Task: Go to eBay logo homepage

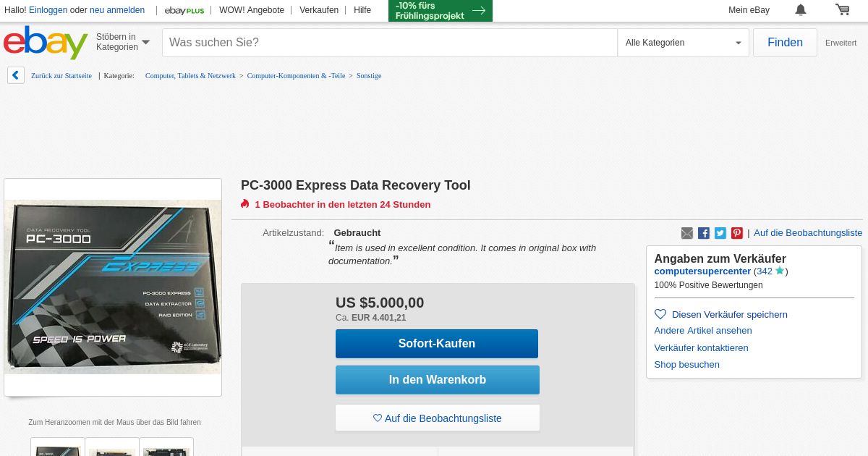Action: [x=46, y=43]
